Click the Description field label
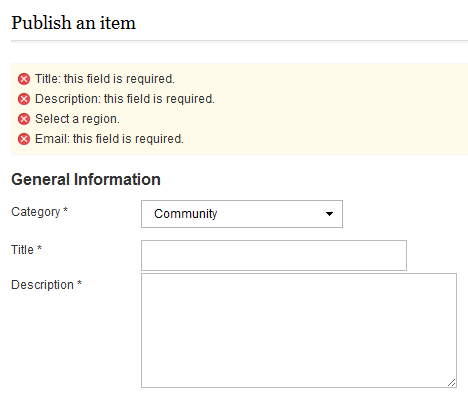Viewport: 468px width, 401px height. click(42, 285)
